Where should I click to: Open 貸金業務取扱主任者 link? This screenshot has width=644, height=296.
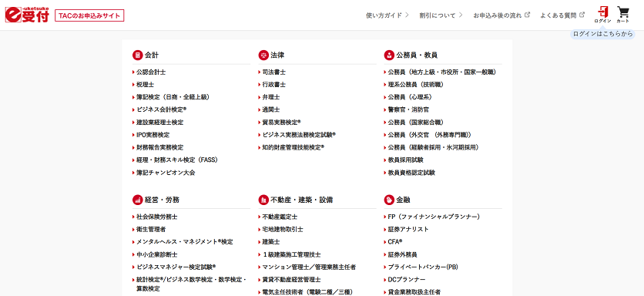tap(414, 292)
